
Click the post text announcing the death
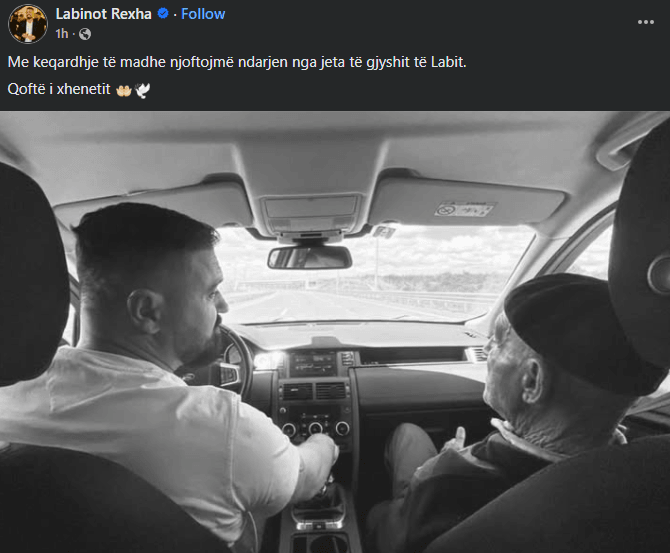[237, 62]
